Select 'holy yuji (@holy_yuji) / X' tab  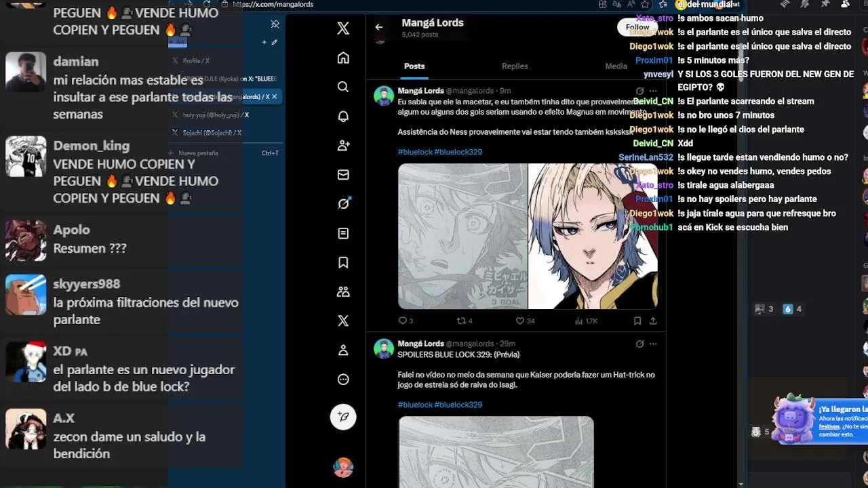224,115
